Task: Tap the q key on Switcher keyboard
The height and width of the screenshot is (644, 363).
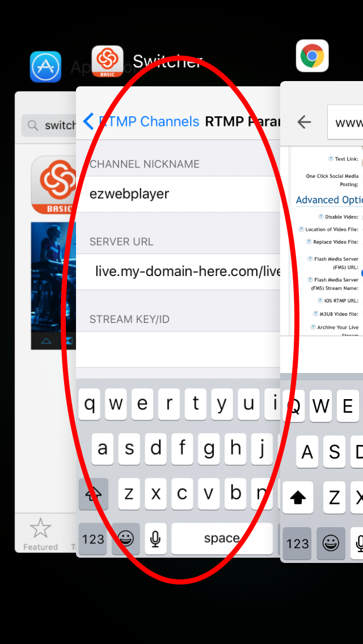Action: click(x=89, y=405)
